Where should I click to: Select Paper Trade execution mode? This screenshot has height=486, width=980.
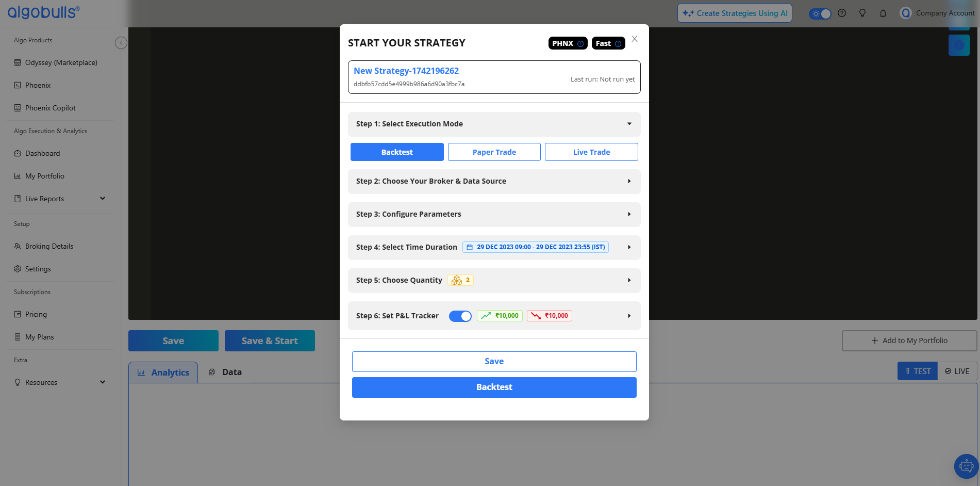494,152
